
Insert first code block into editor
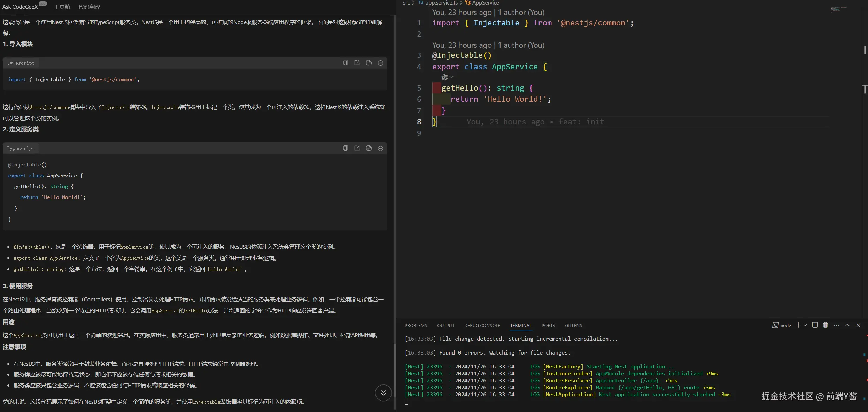tap(357, 63)
